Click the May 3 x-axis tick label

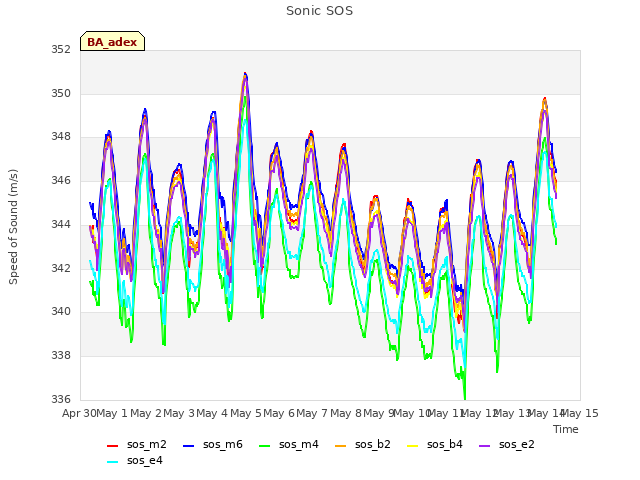[x=179, y=413]
